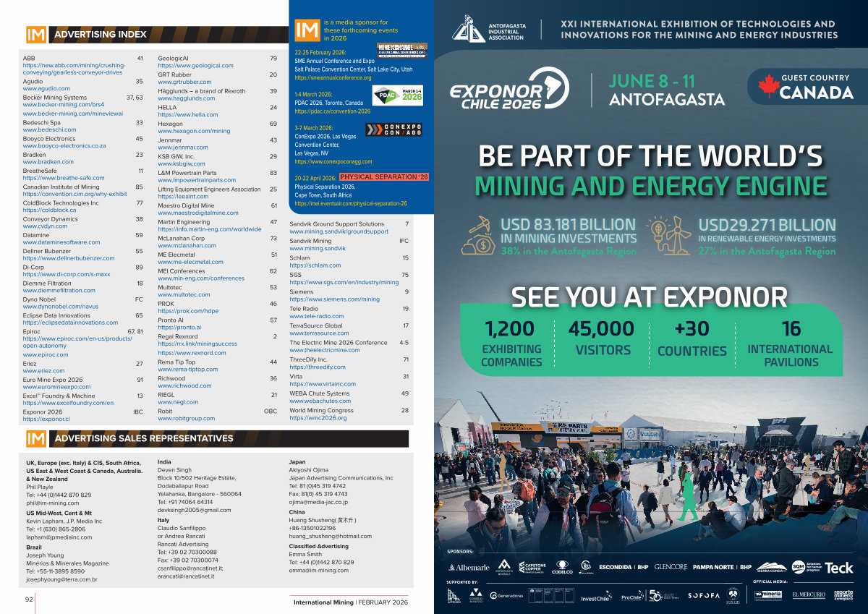Open the https://exponor.cl link
The height and width of the screenshot is (614, 868).
tap(46, 419)
